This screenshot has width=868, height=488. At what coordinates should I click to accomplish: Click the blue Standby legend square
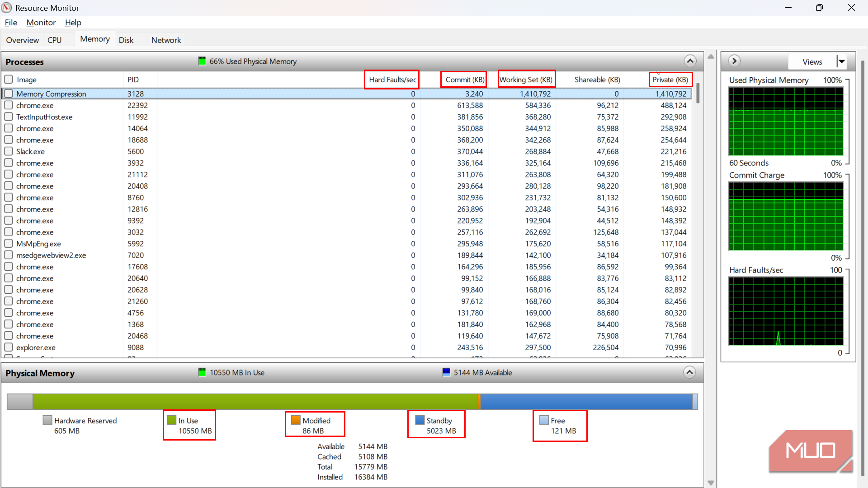(420, 420)
